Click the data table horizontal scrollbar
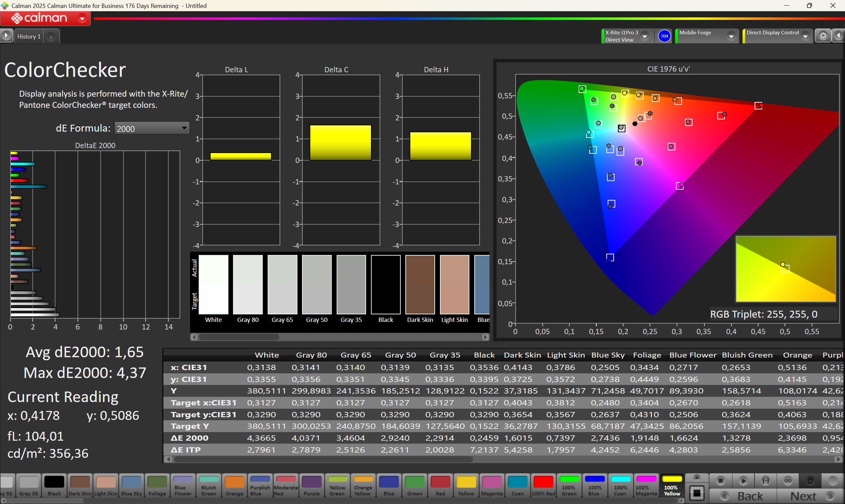 click(x=323, y=459)
